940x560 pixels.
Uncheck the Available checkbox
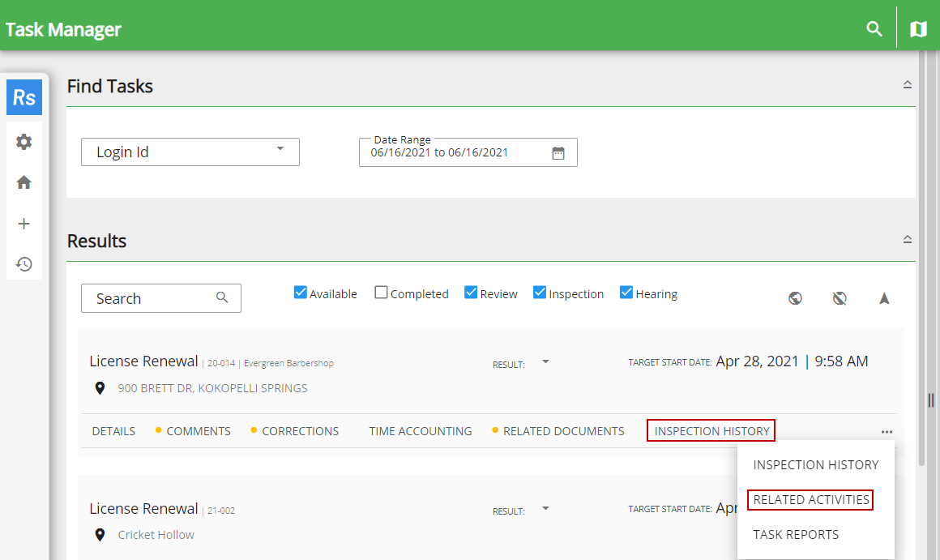(x=301, y=293)
